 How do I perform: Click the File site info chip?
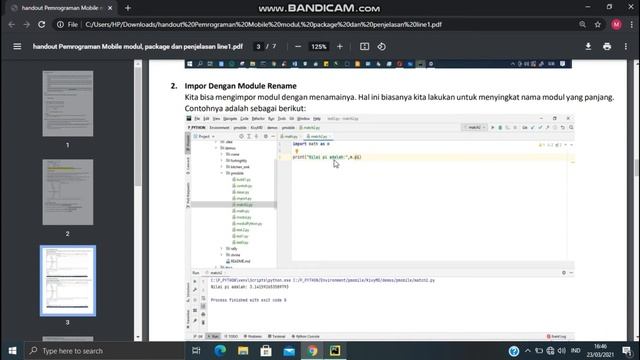tap(67, 24)
